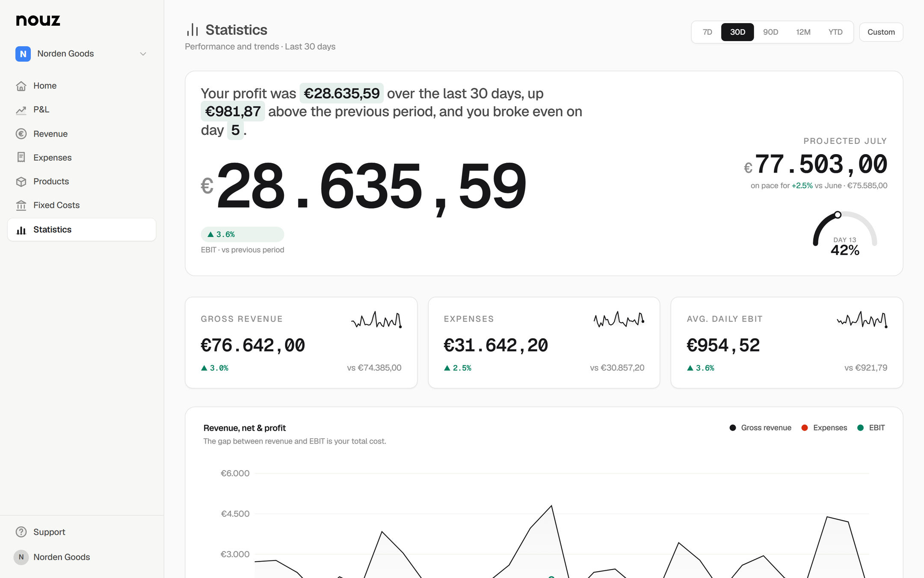The width and height of the screenshot is (924, 578).
Task: Click the Avg. Daily EBIT sparkline
Action: [862, 319]
